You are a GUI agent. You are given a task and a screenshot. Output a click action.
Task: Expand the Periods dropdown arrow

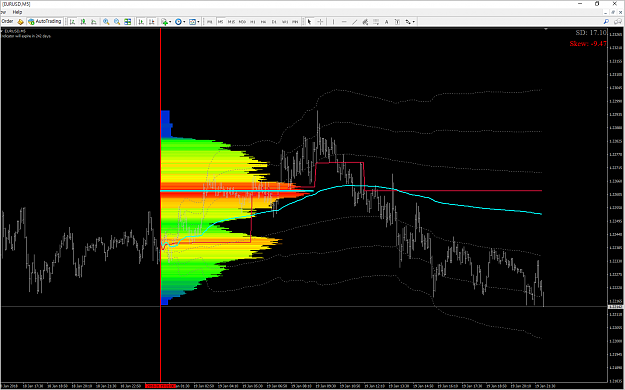(184, 22)
